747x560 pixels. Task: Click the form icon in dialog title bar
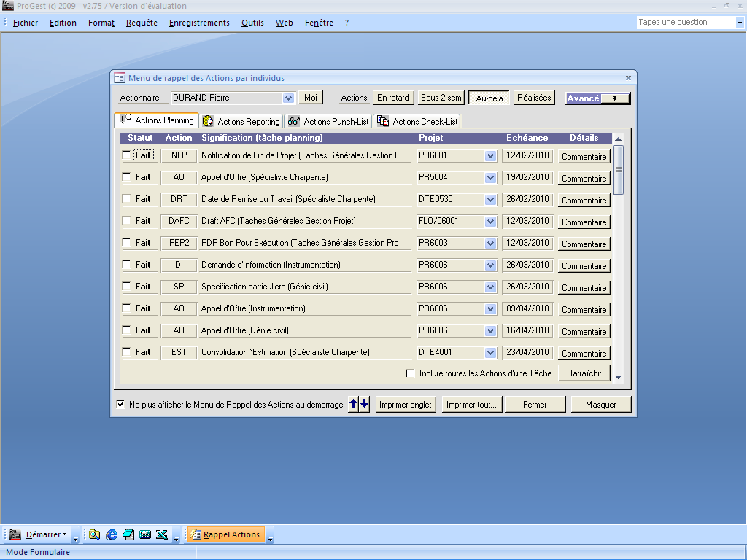tap(120, 78)
